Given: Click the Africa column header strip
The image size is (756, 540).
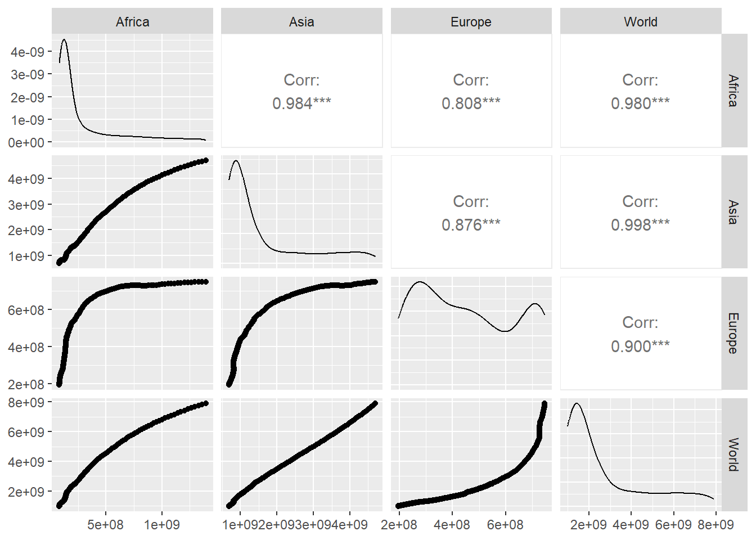Looking at the screenshot, I should pos(132,21).
